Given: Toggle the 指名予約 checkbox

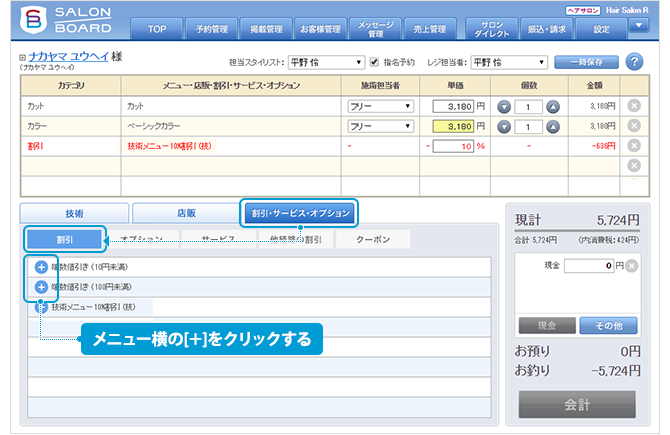Looking at the screenshot, I should 374,62.
